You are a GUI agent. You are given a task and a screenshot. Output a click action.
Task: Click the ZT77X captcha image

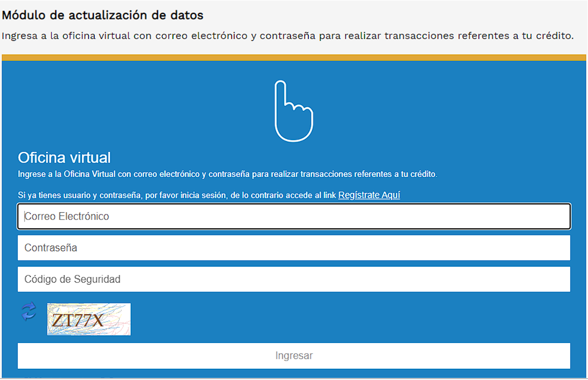[x=89, y=319]
